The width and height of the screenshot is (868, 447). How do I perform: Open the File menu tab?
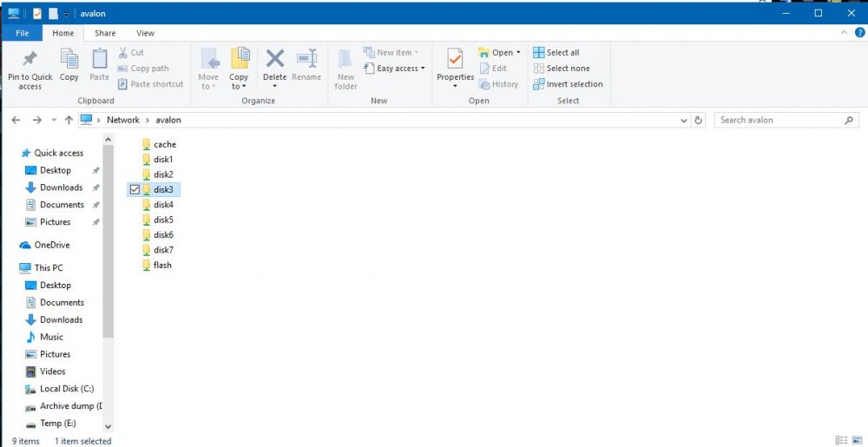point(23,33)
